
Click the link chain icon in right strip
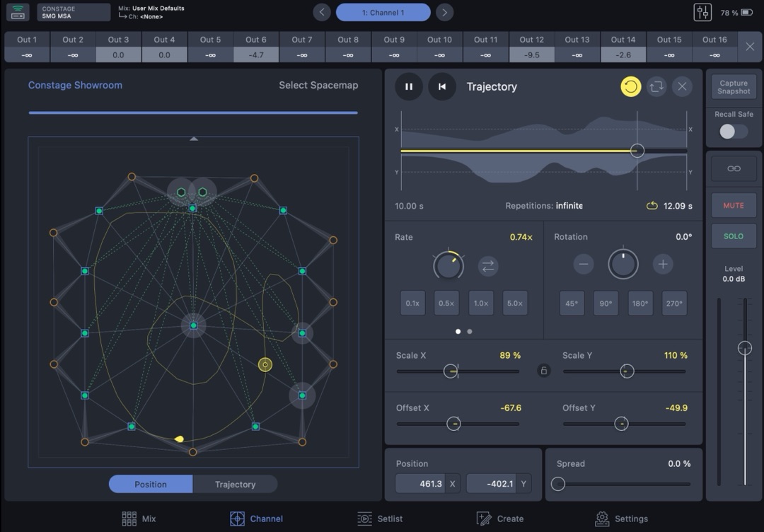click(x=734, y=168)
